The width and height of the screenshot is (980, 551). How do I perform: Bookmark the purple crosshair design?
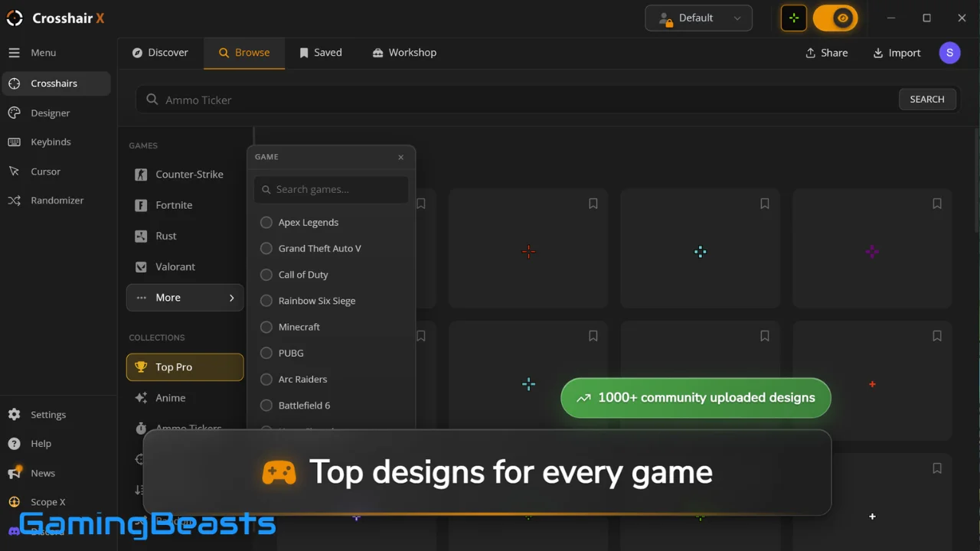pos(937,204)
